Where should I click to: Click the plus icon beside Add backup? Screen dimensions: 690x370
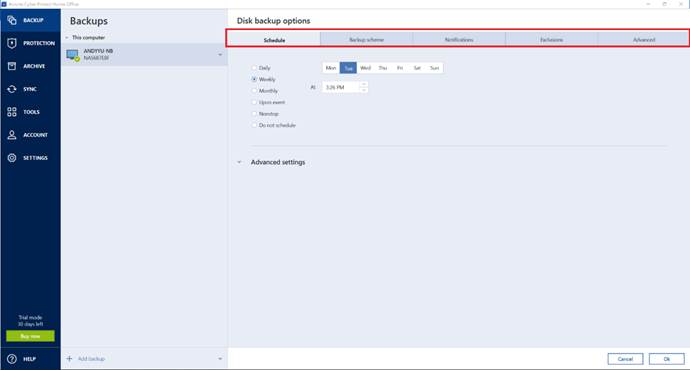point(69,359)
